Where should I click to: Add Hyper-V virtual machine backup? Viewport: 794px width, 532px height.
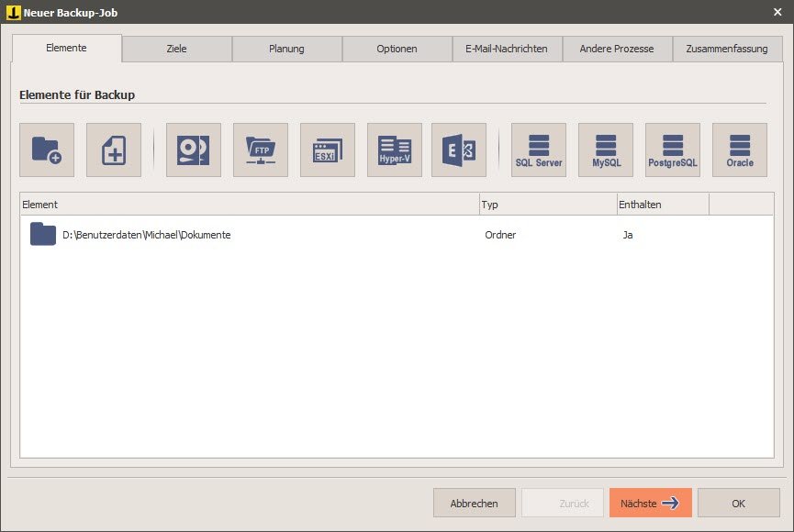click(395, 150)
